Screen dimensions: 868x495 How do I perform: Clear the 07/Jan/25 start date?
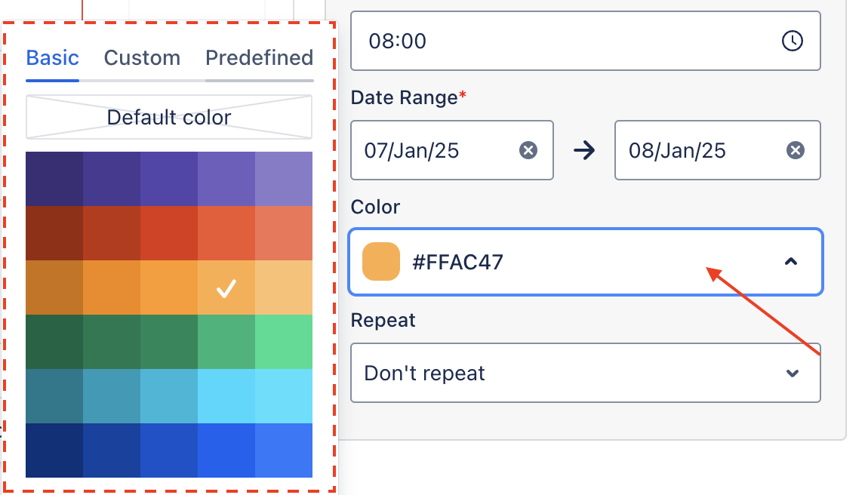528,150
